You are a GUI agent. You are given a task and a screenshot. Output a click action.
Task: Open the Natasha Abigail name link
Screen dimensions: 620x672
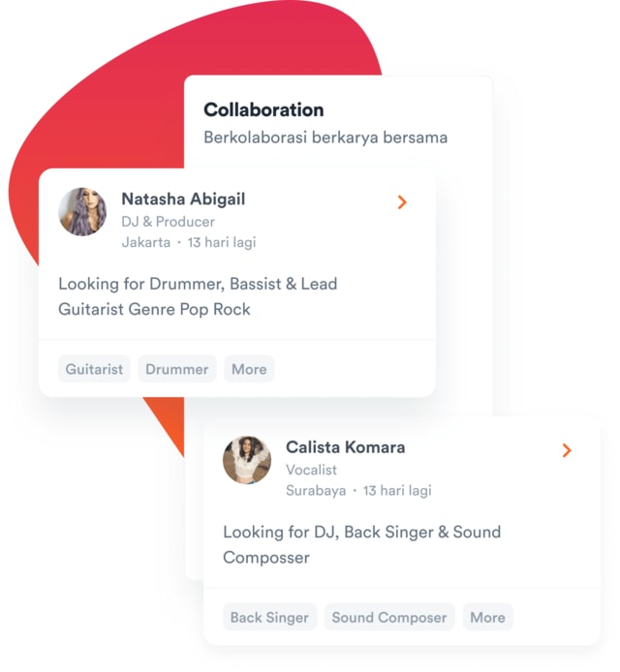pos(183,199)
